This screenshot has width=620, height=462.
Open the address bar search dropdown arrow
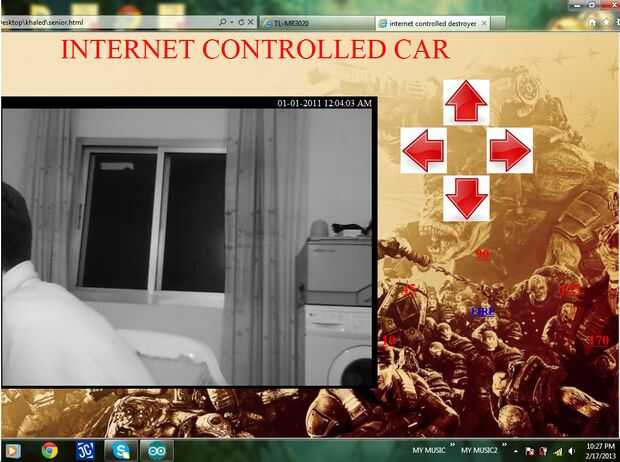232,23
